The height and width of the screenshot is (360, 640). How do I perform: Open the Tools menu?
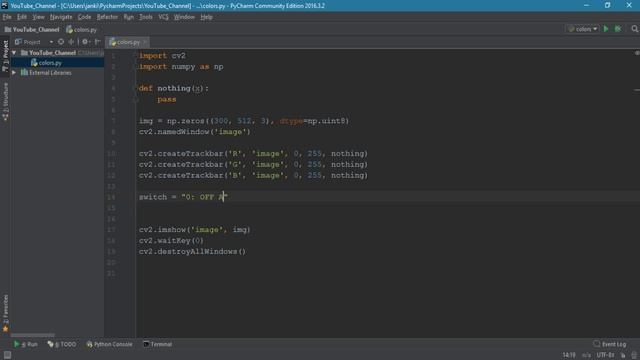[x=146, y=17]
